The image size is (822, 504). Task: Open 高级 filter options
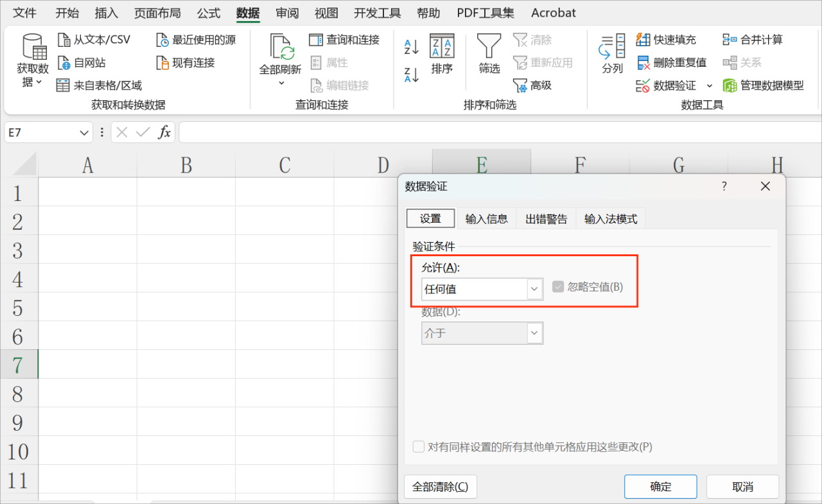click(x=532, y=85)
